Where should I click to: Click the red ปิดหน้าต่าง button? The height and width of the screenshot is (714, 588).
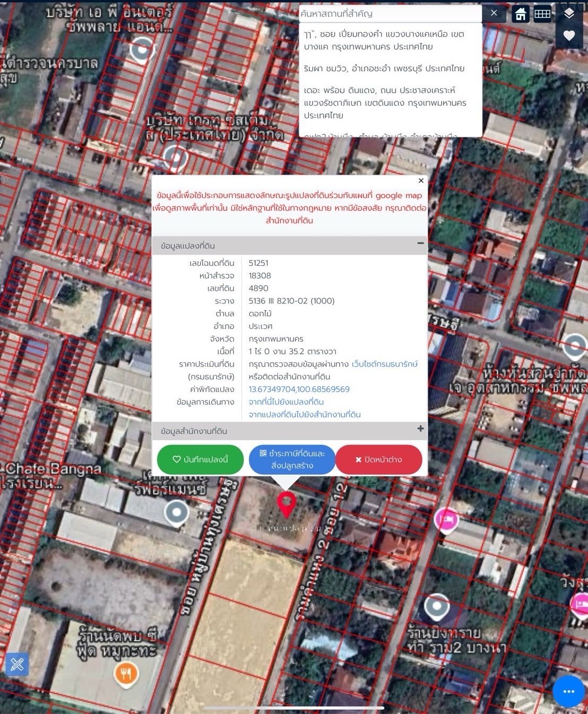pyautogui.click(x=379, y=459)
